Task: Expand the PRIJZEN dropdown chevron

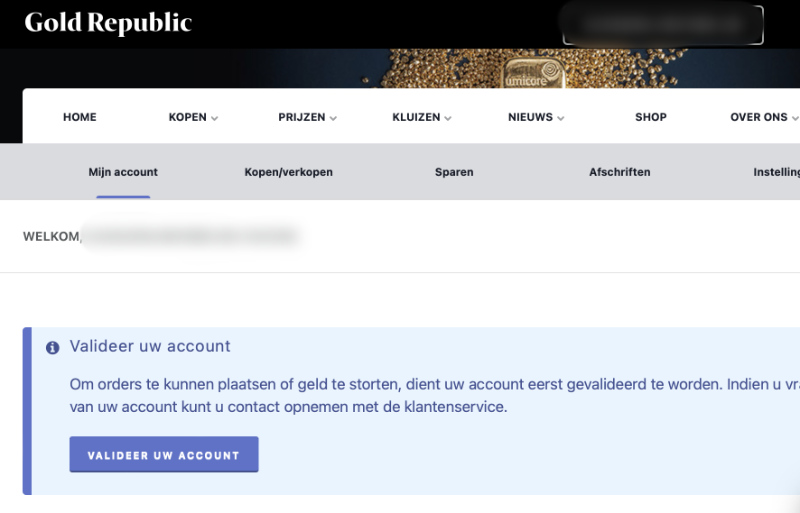Action: point(333,118)
